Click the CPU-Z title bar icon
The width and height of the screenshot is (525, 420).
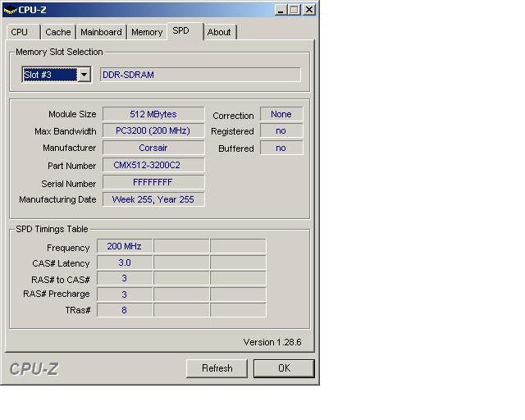[10, 10]
